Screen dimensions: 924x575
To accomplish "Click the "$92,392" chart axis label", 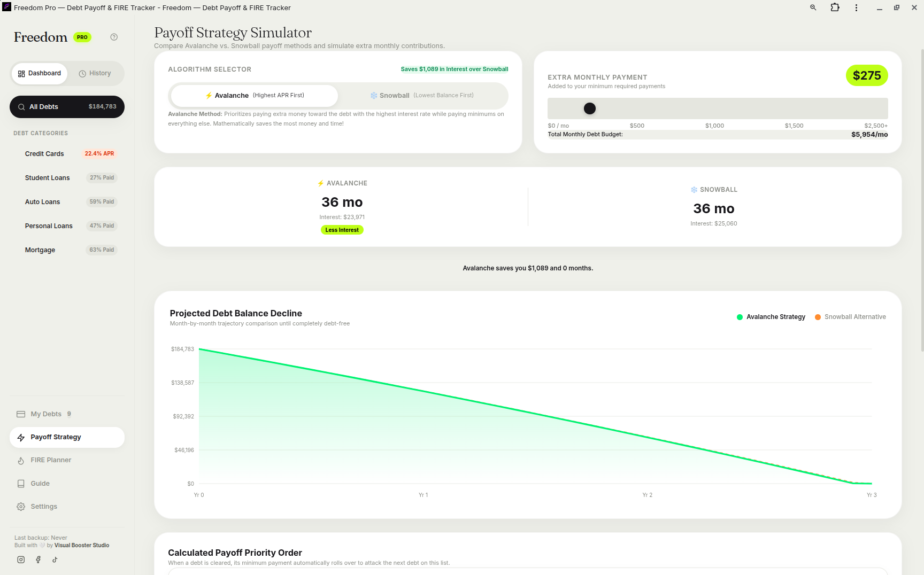I will point(183,416).
